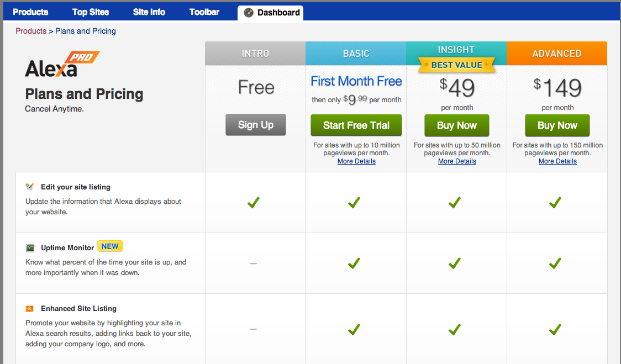Image resolution: width=621 pixels, height=364 pixels.
Task: Open the Toolbar navigation item
Action: pyautogui.click(x=204, y=12)
